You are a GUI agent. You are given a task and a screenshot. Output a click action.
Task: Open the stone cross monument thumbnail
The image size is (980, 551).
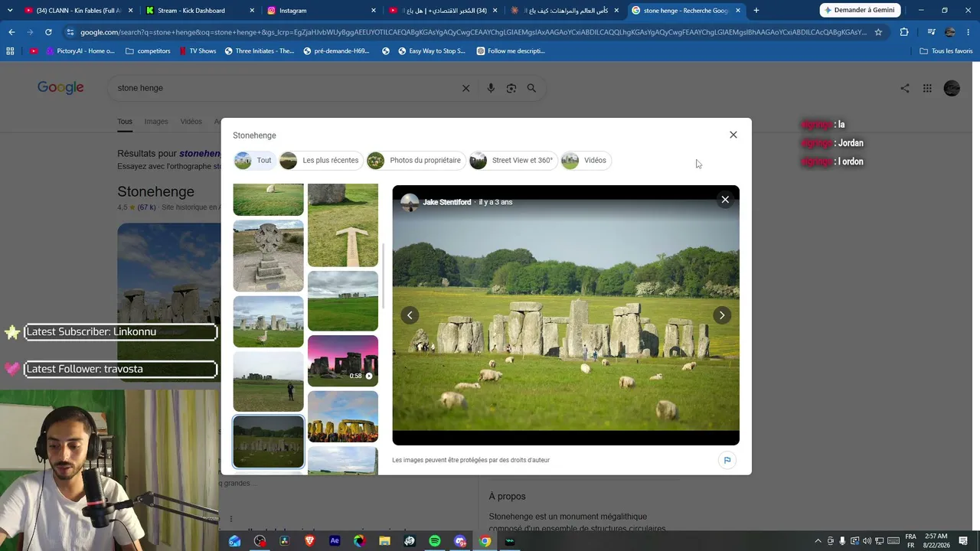coord(268,256)
